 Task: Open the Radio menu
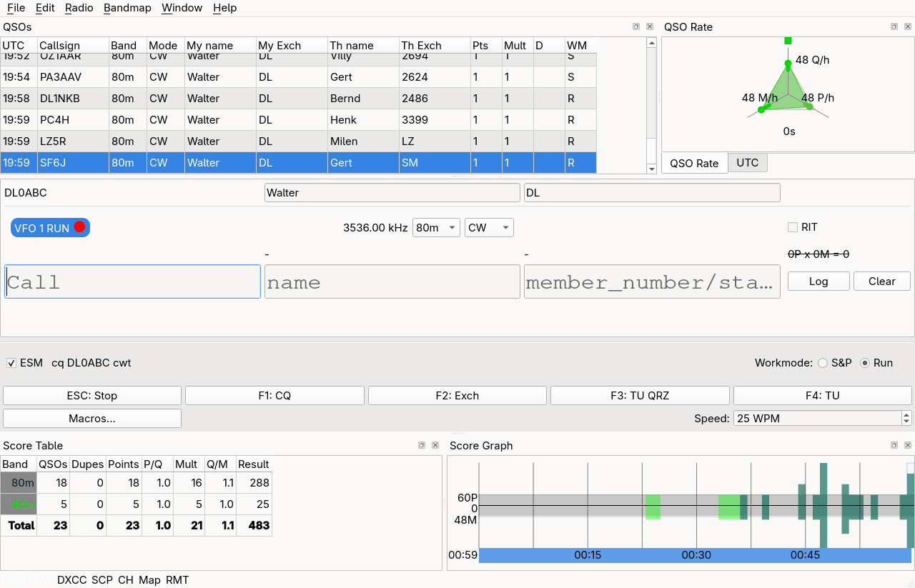pos(79,8)
